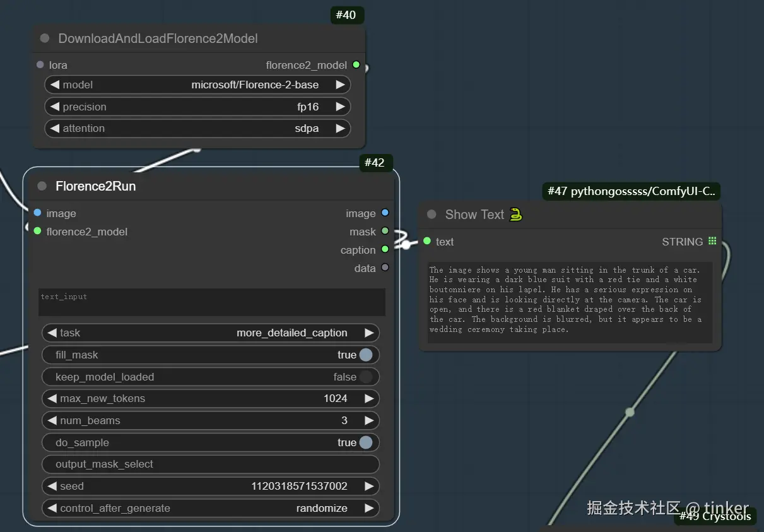764x532 pixels.
Task: Click the text_input field in Florence2Run
Action: point(212,302)
